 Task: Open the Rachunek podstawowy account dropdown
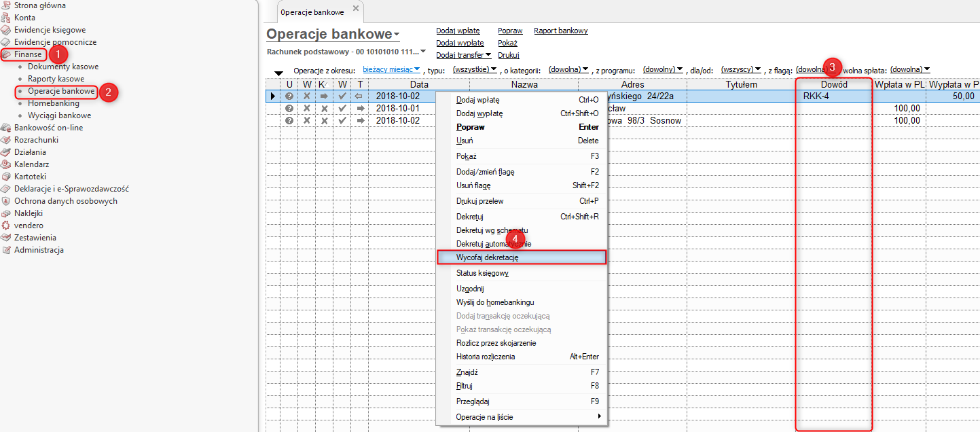422,52
